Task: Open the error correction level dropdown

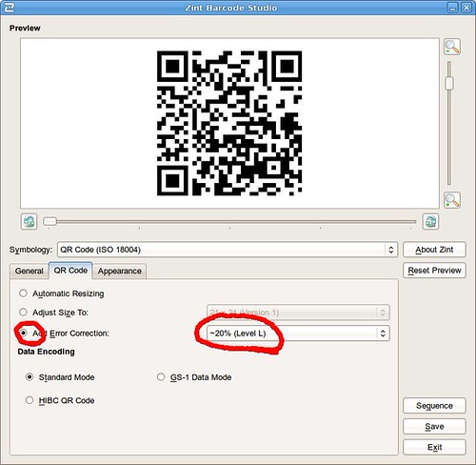Action: pyautogui.click(x=298, y=334)
